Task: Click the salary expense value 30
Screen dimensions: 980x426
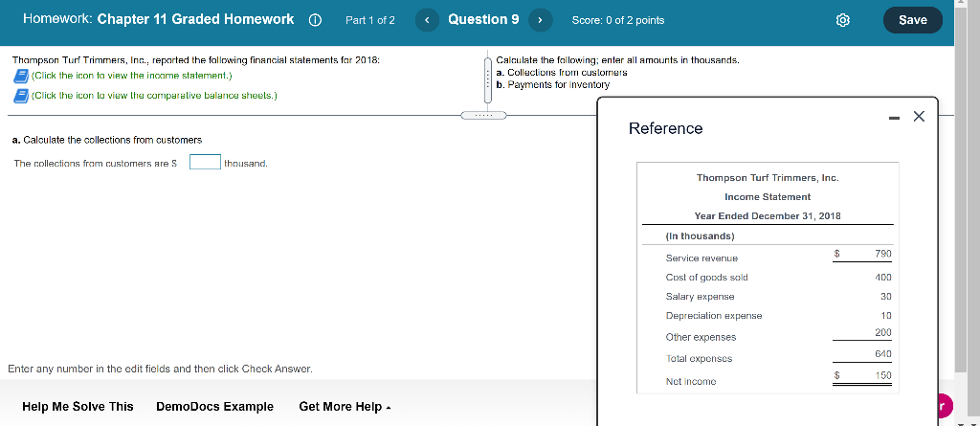Action: (885, 297)
